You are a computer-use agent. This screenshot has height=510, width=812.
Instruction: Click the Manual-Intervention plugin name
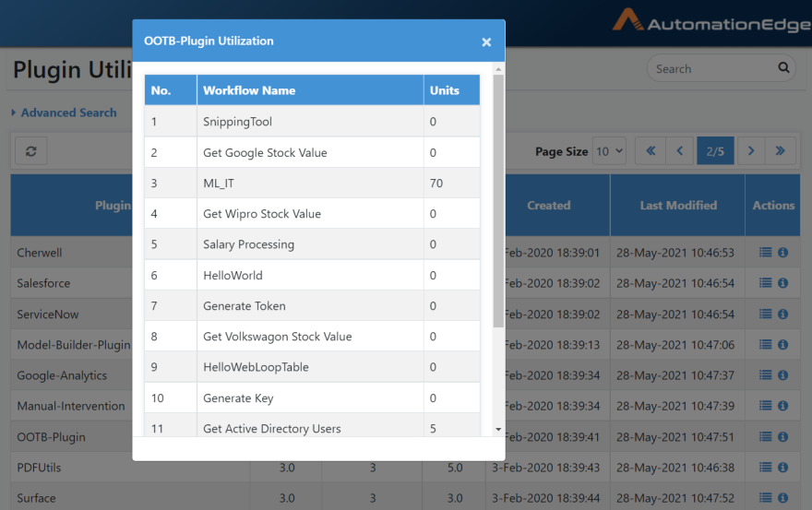pyautogui.click(x=71, y=406)
